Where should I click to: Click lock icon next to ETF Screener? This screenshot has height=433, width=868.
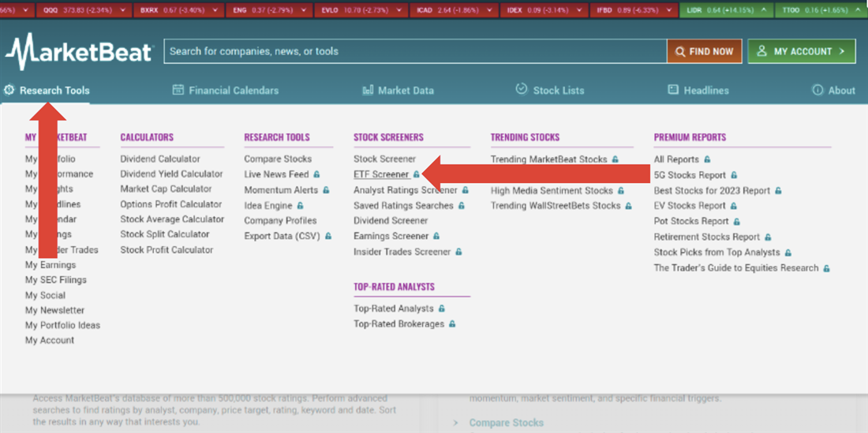[x=417, y=175]
